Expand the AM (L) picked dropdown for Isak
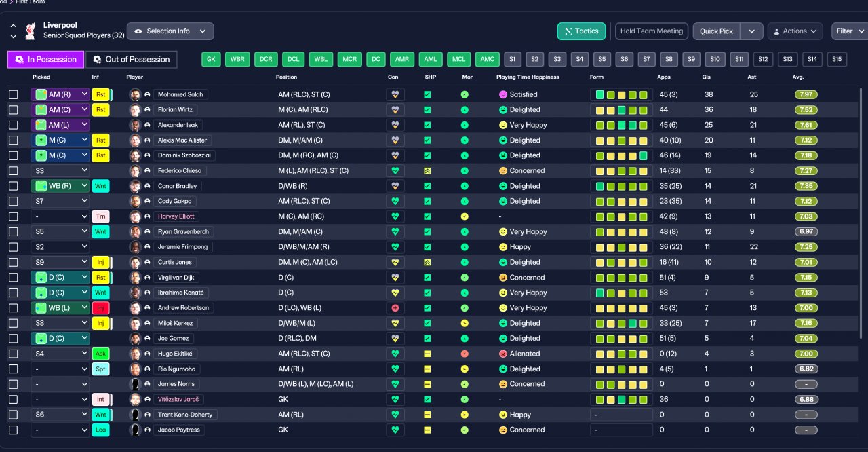 click(x=60, y=125)
